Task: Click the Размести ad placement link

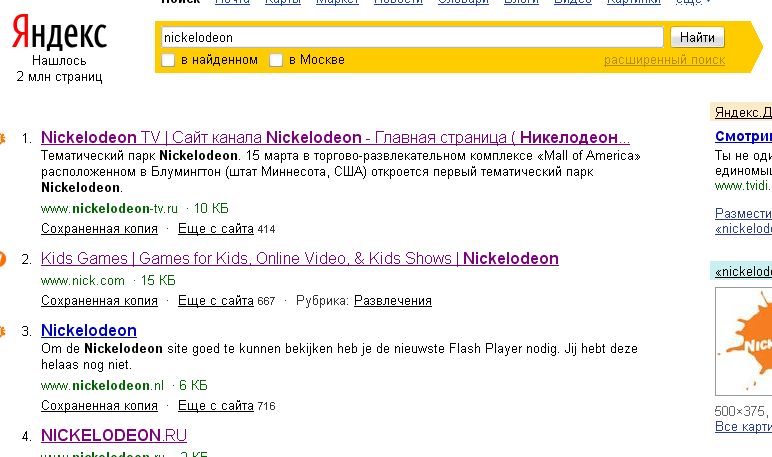Action: 743,213
